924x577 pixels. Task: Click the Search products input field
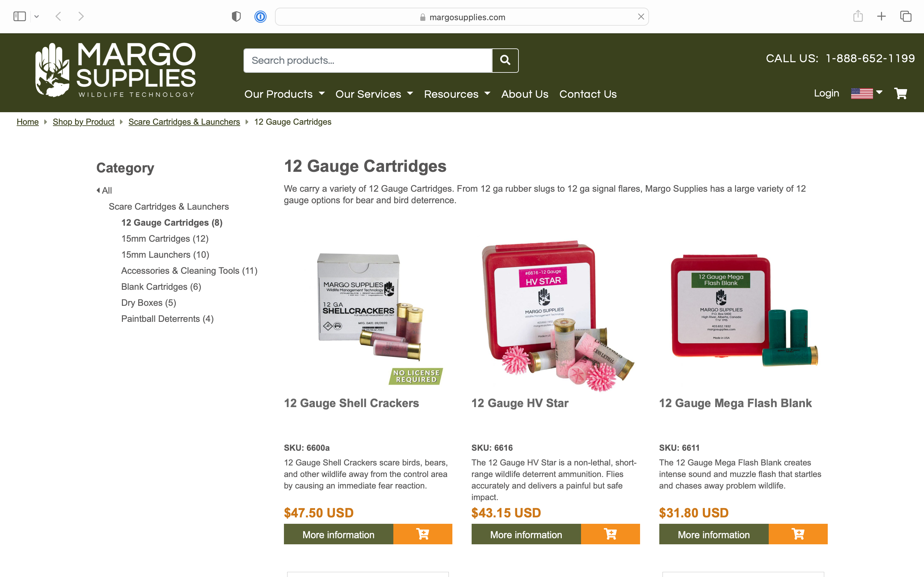(x=368, y=60)
